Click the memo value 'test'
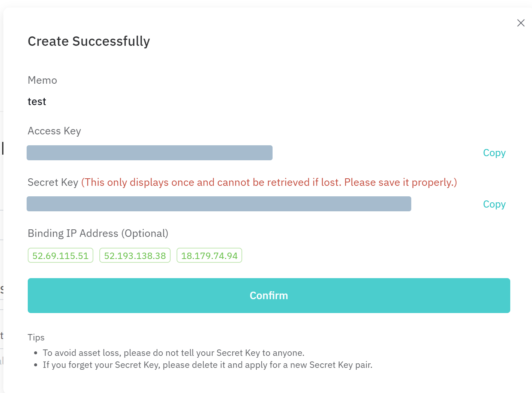This screenshot has height=393, width=532. click(x=37, y=102)
